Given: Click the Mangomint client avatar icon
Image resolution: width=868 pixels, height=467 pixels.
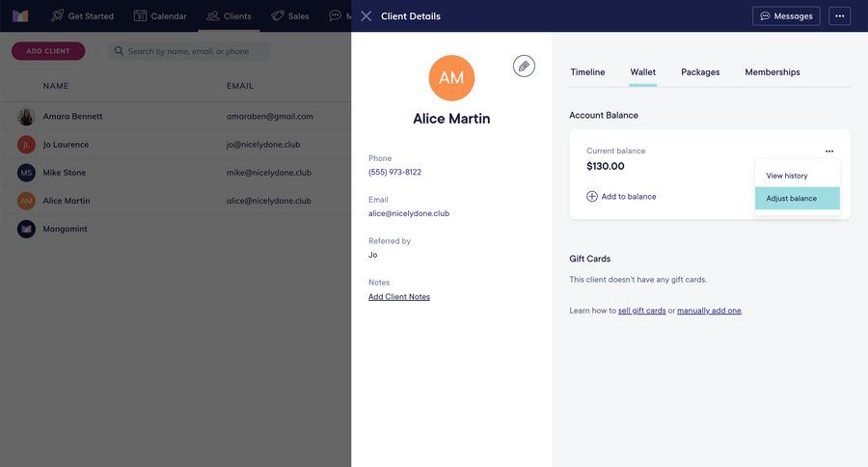Looking at the screenshot, I should pos(26,229).
